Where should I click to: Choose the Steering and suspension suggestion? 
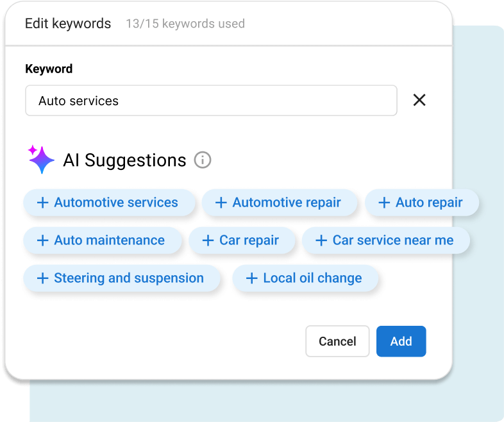point(122,278)
